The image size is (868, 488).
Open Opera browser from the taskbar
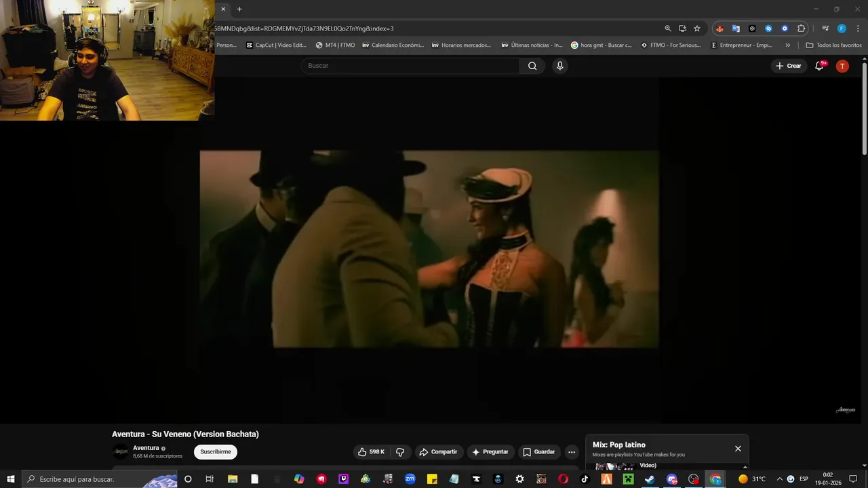pos(563,479)
